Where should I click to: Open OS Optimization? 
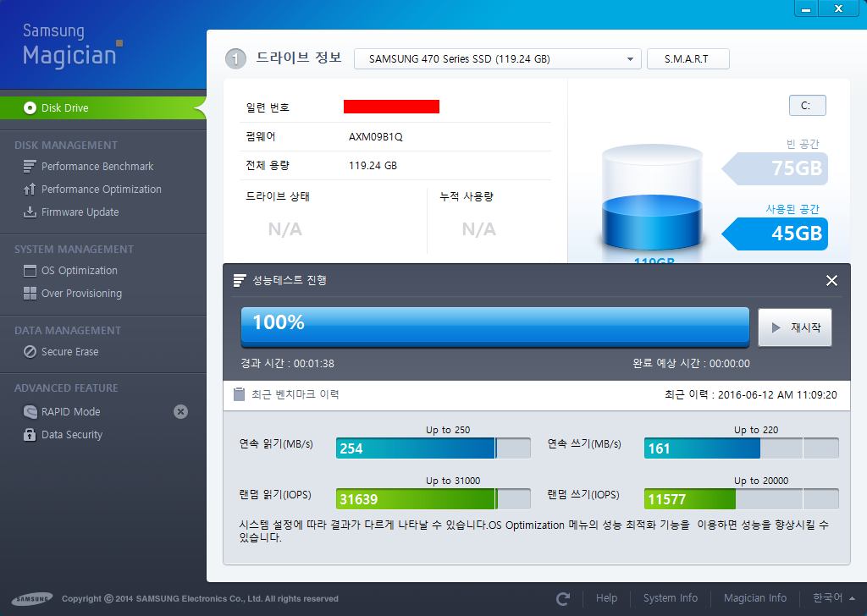coord(79,271)
